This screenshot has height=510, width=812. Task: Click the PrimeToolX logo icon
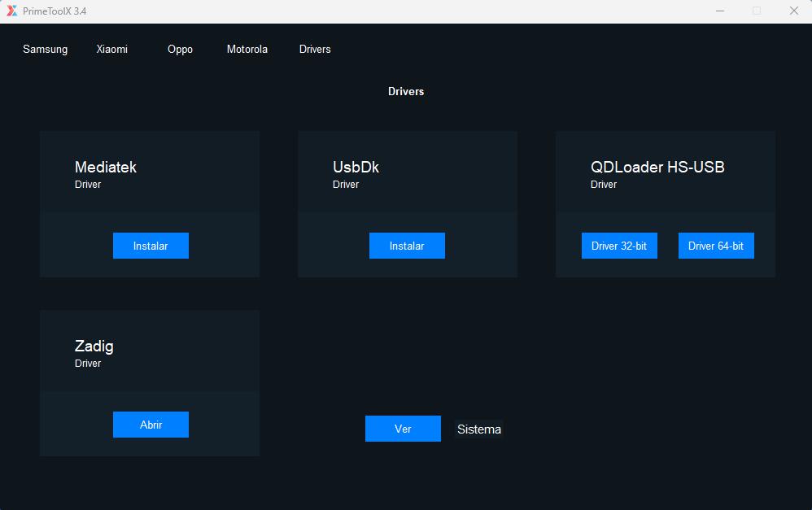[x=11, y=11]
